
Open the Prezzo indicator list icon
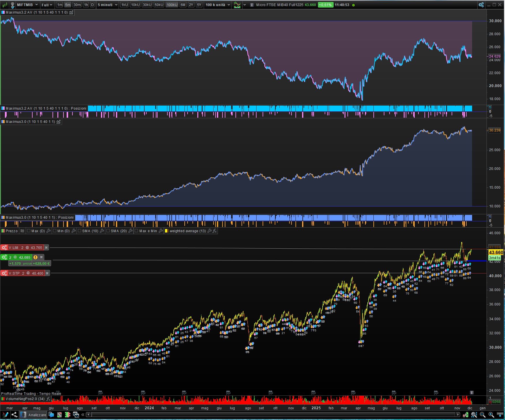point(22,231)
